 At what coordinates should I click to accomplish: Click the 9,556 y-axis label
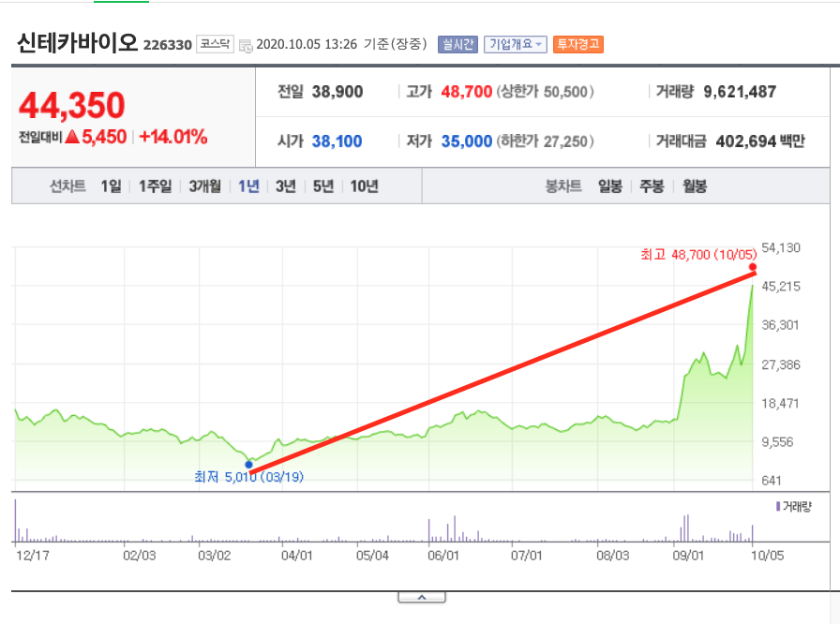777,442
